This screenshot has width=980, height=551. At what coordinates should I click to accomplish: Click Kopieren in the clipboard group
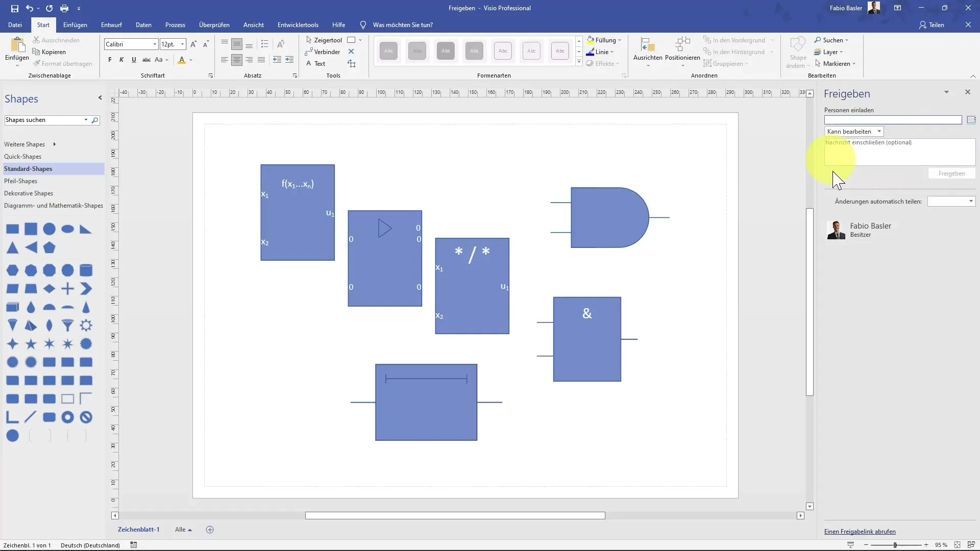49,52
